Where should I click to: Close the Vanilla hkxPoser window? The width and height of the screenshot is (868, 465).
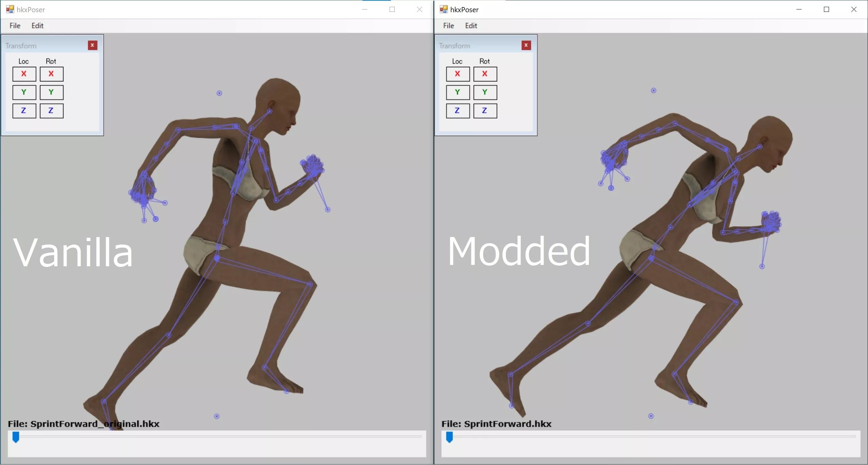pyautogui.click(x=419, y=9)
